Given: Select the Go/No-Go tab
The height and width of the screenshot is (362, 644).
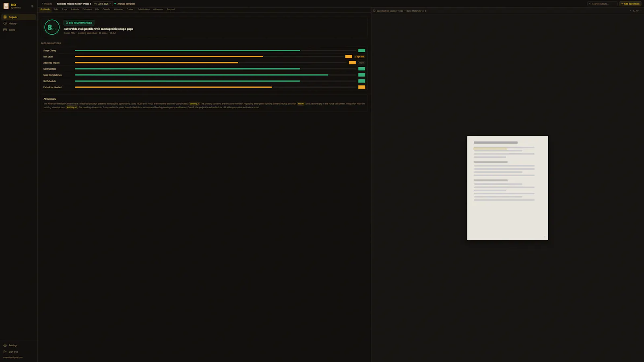Looking at the screenshot, I should 45,9.
